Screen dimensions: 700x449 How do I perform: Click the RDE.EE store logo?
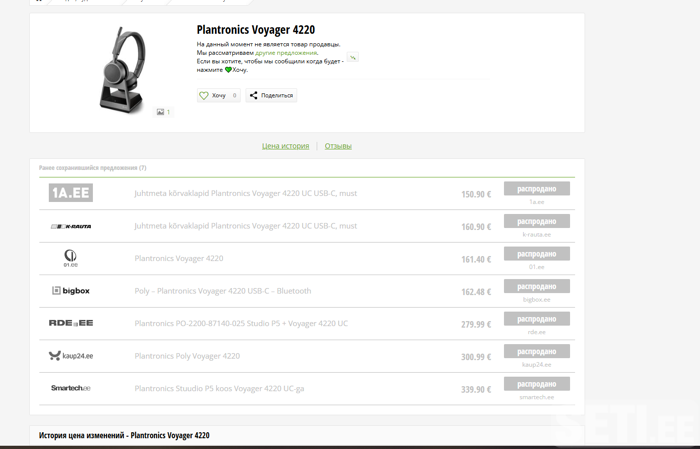click(x=71, y=323)
